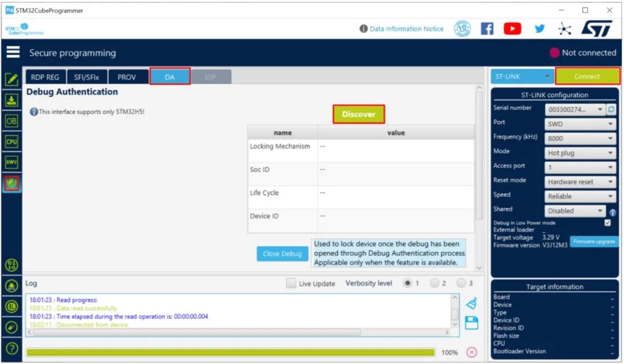This screenshot has width=624, height=364.
Task: Click the 10 years anniversary badge
Action: pos(462,29)
